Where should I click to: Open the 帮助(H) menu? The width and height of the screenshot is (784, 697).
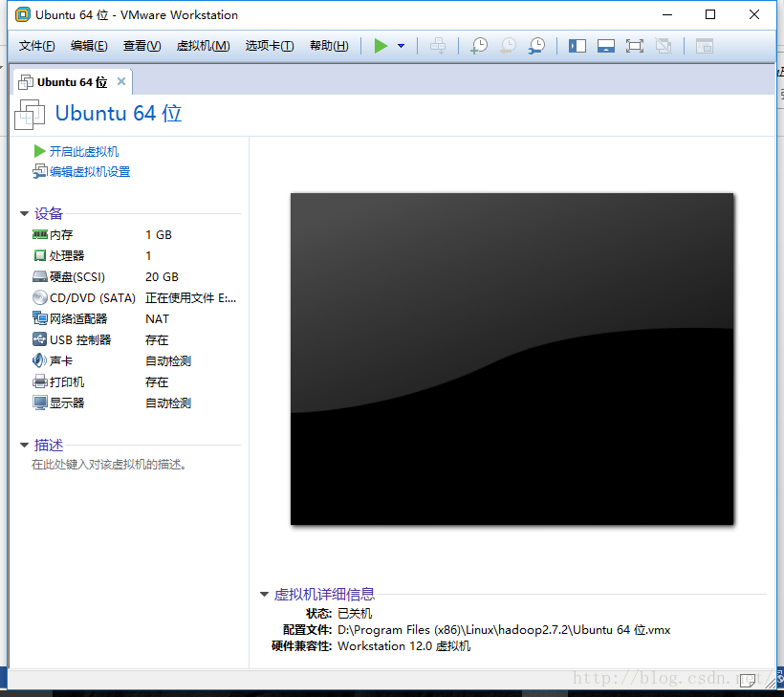(329, 46)
